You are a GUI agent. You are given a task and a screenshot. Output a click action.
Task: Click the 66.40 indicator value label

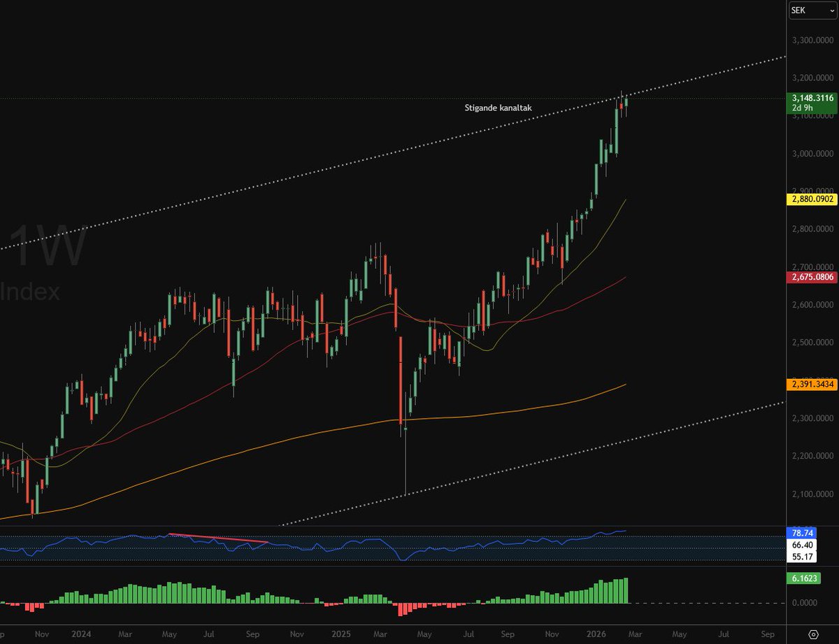[801, 545]
